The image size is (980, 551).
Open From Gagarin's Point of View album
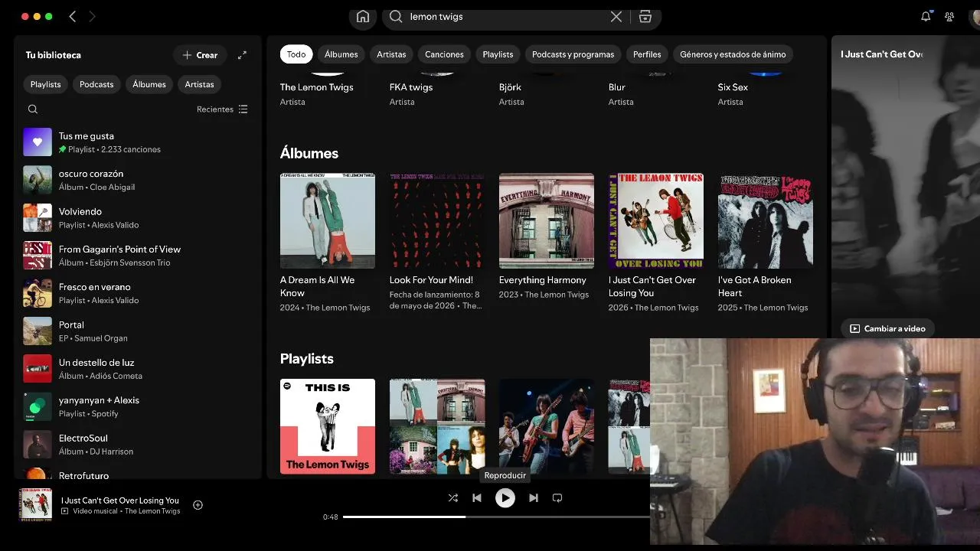[138, 256]
